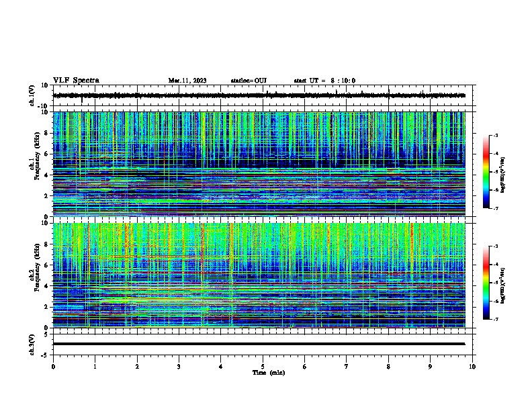Image resolution: width=532 pixels, height=411 pixels.
Task: Click the '4' kHz tick of ch.2 spectrogram
Action: tap(47, 286)
